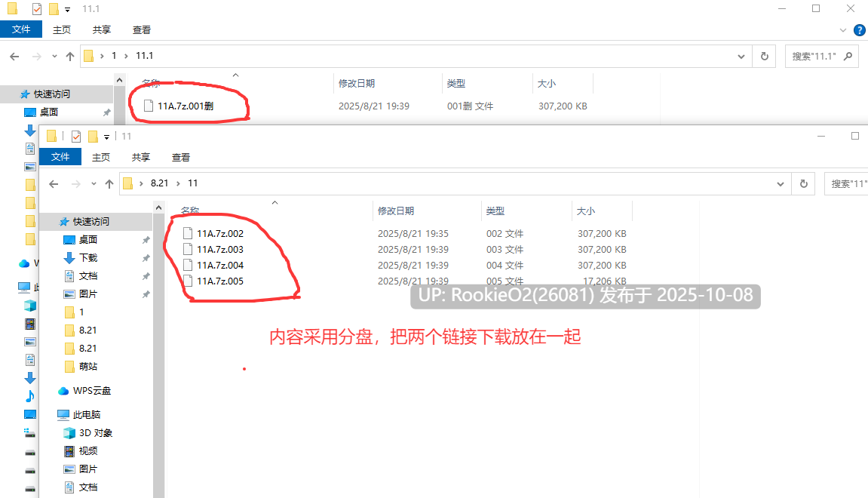Select the 11 breadcrumb in the address bar
The height and width of the screenshot is (498, 868).
click(x=192, y=183)
